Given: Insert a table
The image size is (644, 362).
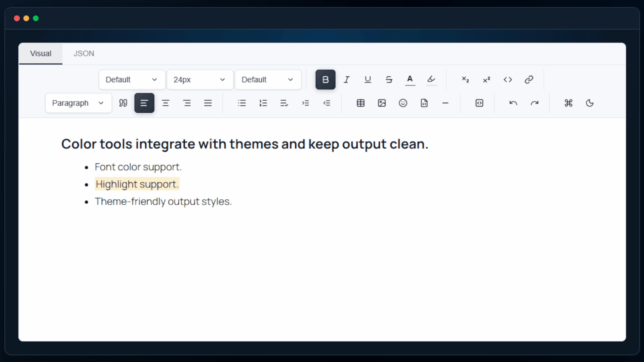Looking at the screenshot, I should (x=360, y=103).
